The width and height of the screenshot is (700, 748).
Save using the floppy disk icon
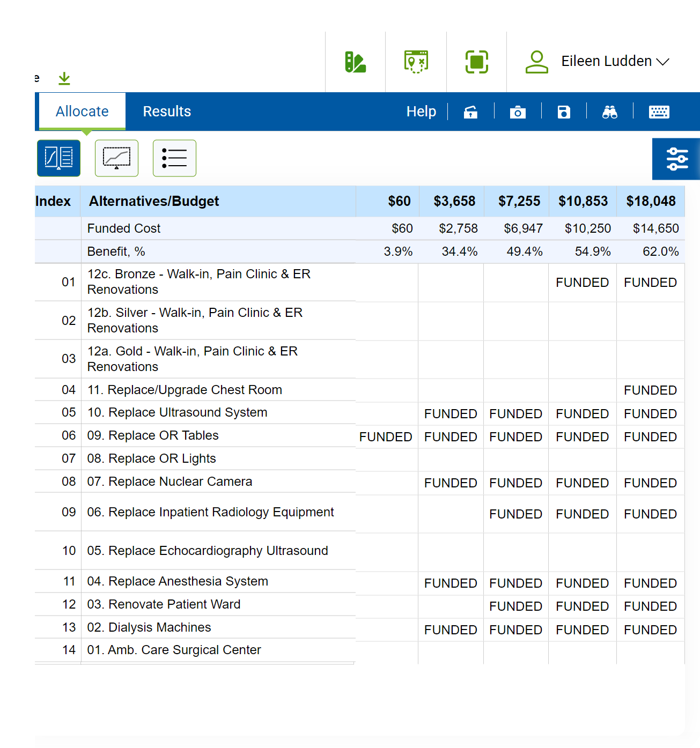[564, 112]
